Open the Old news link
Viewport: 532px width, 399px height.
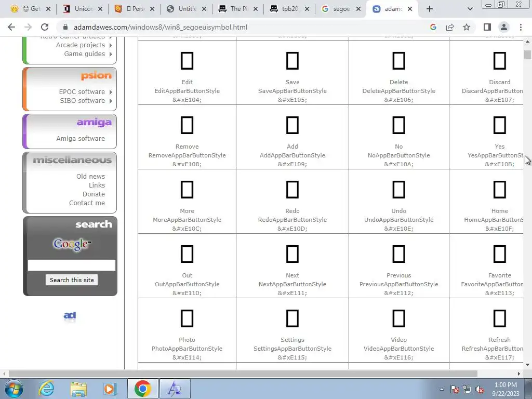click(90, 177)
